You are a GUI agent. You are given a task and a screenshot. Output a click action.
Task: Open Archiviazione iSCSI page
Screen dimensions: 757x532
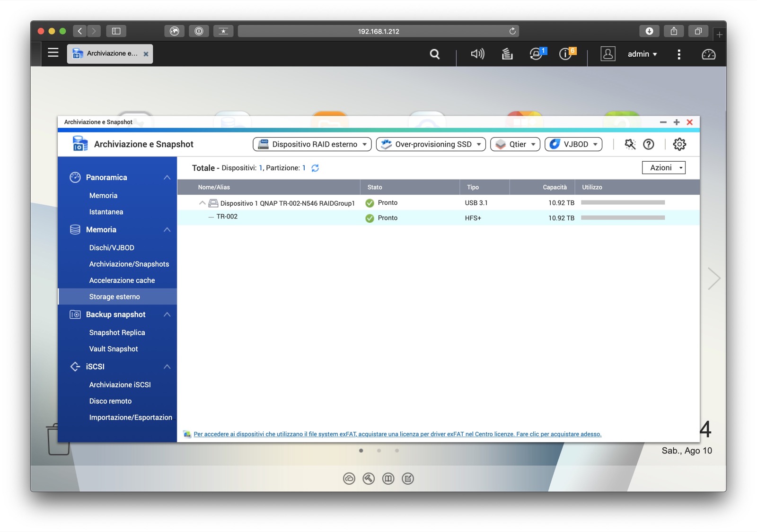coord(120,384)
